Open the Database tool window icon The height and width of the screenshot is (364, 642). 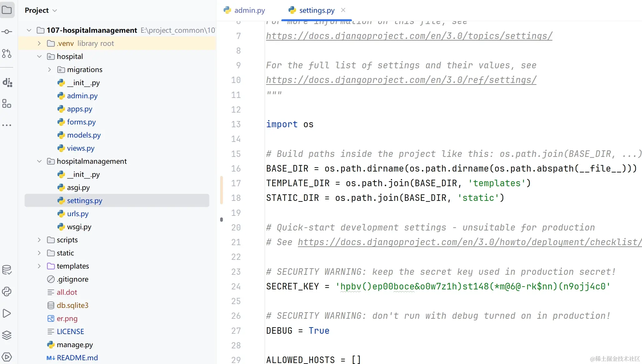[7, 269]
